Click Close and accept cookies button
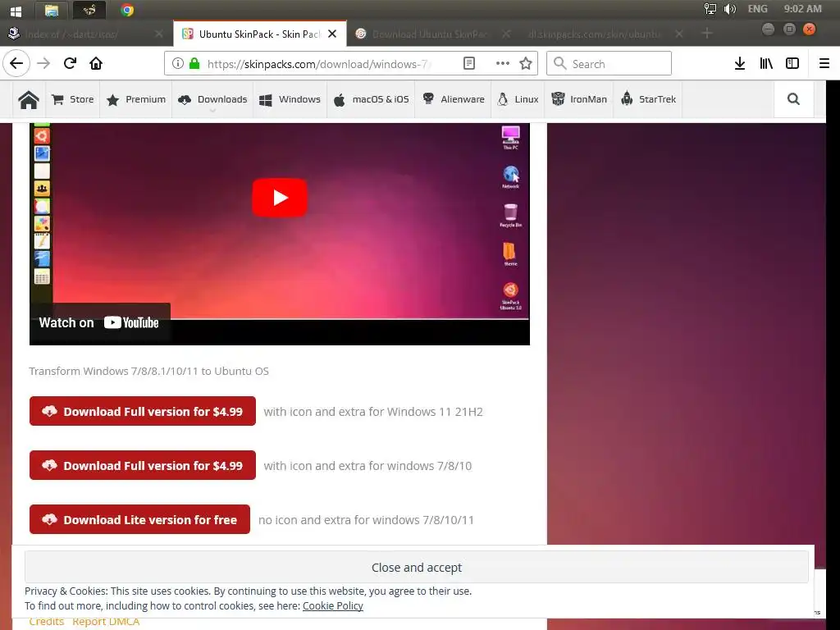Screen dimensions: 840x630 tap(416, 567)
